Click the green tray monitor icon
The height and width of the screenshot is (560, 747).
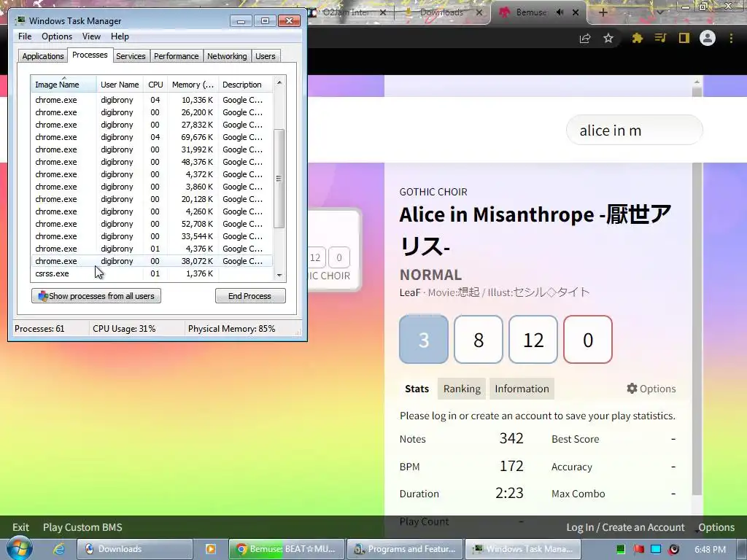(620, 549)
